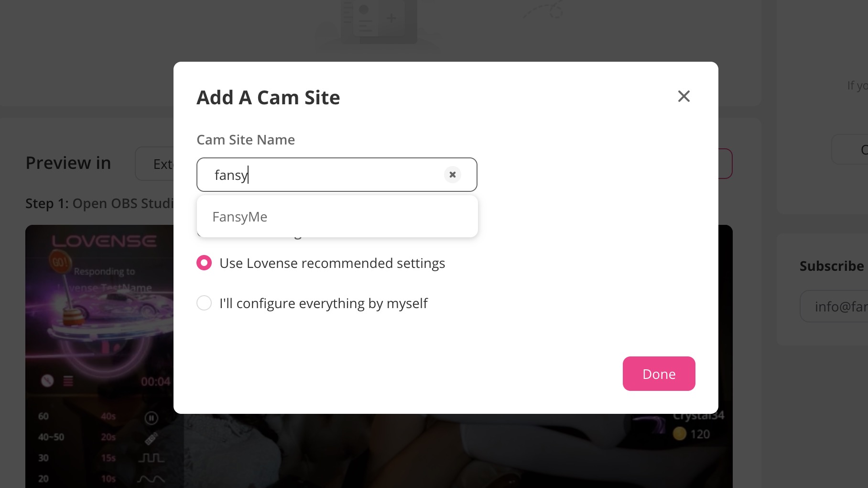Viewport: 868px width, 488px height.
Task: Select FansyMe from the suggestion list
Action: click(240, 217)
